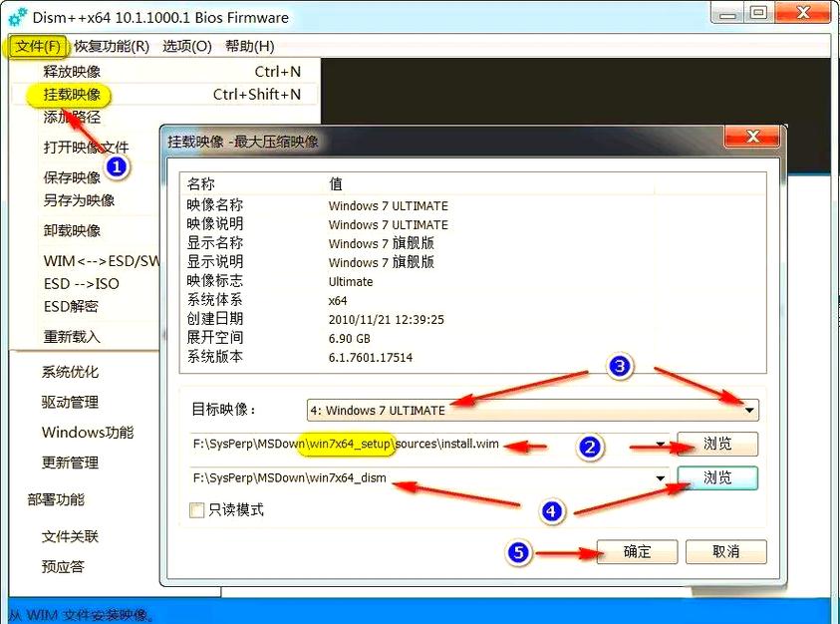The width and height of the screenshot is (840, 624).
Task: Click the Dism++ gear icon in title bar
Action: 17,17
